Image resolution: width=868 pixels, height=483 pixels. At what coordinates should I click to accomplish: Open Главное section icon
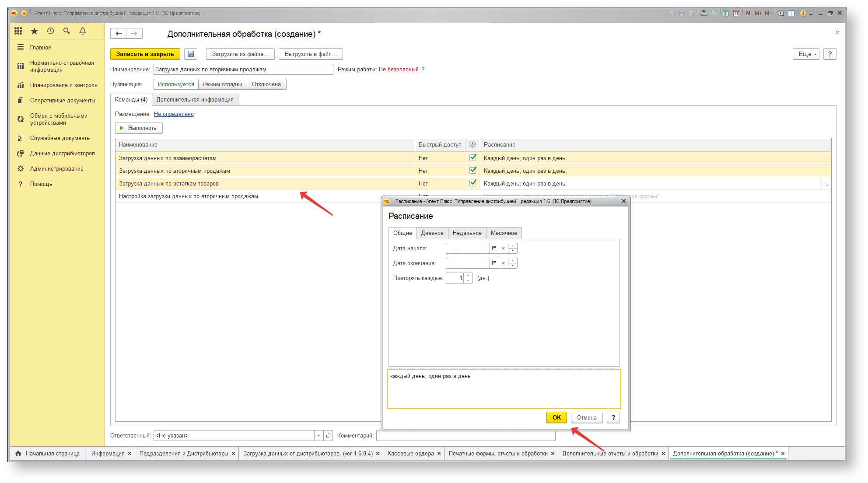[x=20, y=47]
